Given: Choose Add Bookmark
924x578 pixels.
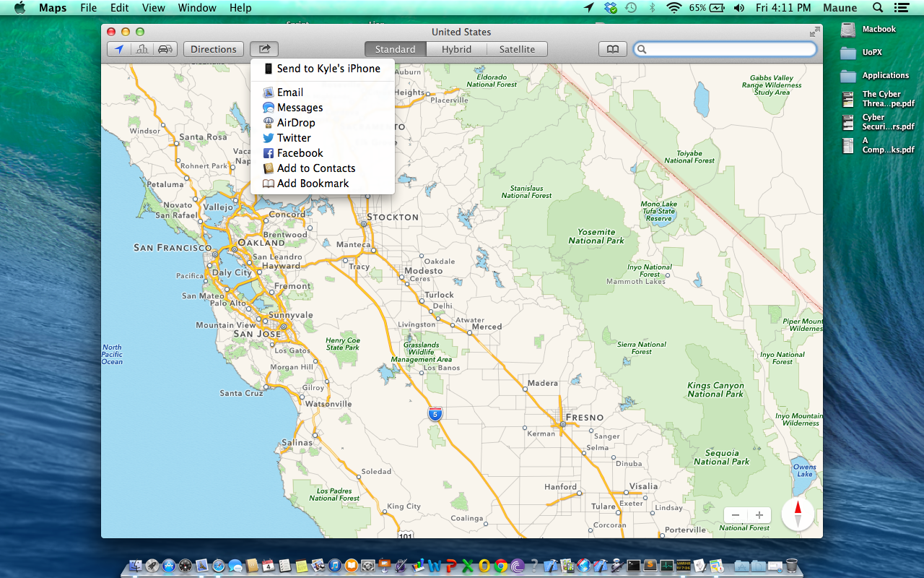Looking at the screenshot, I should coord(323,184).
